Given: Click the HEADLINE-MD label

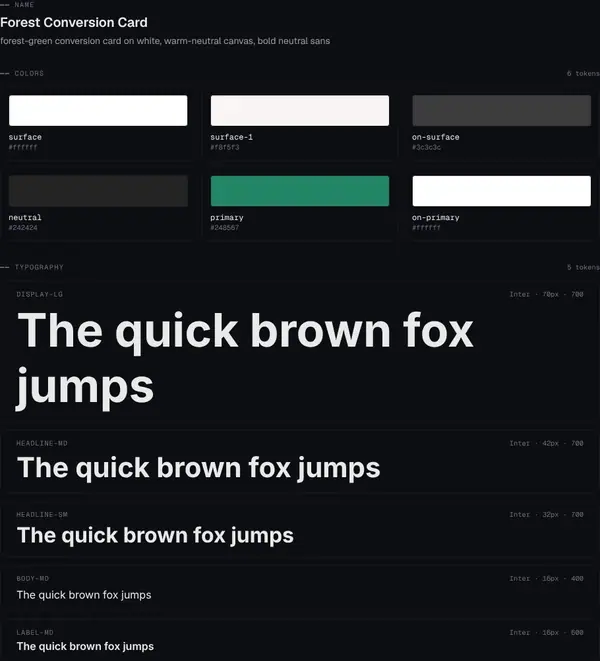Looking at the screenshot, I should tap(42, 443).
